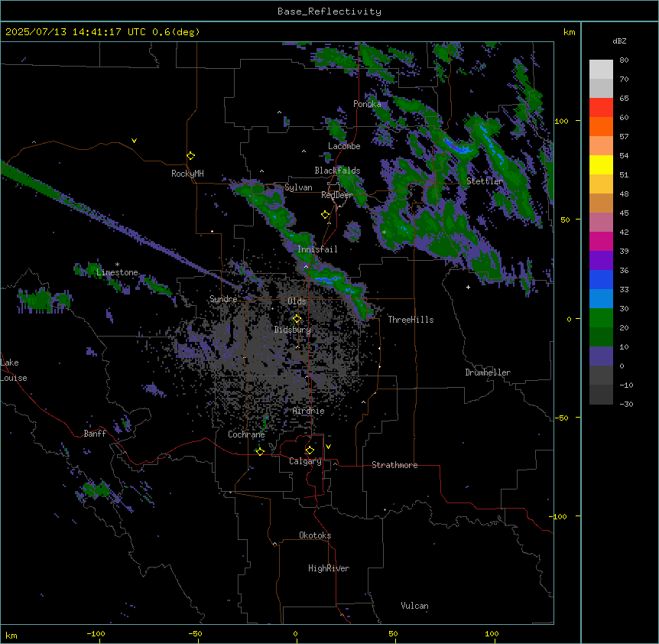659x644 pixels.
Task: Select the white 70-80 dBZ legend swatch
Action: [x=601, y=70]
